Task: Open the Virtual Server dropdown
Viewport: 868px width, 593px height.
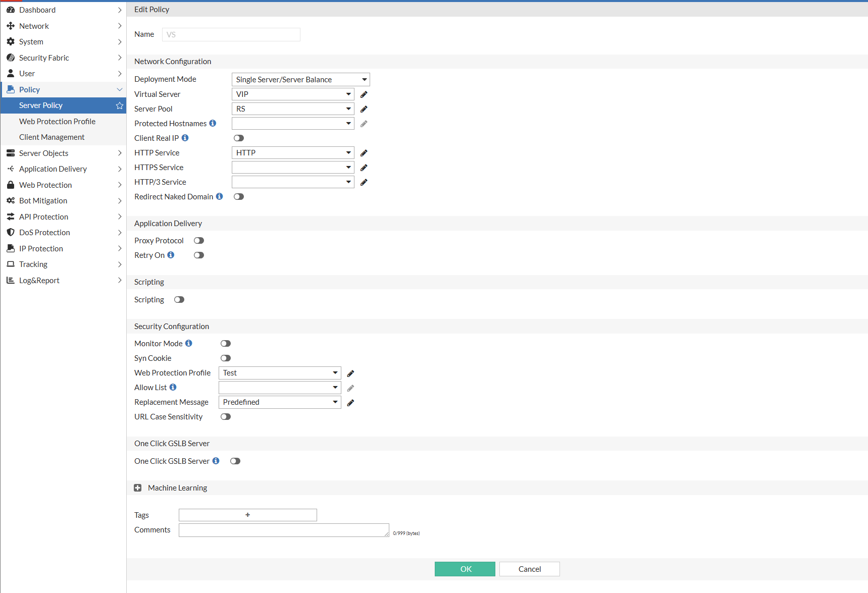Action: 293,94
